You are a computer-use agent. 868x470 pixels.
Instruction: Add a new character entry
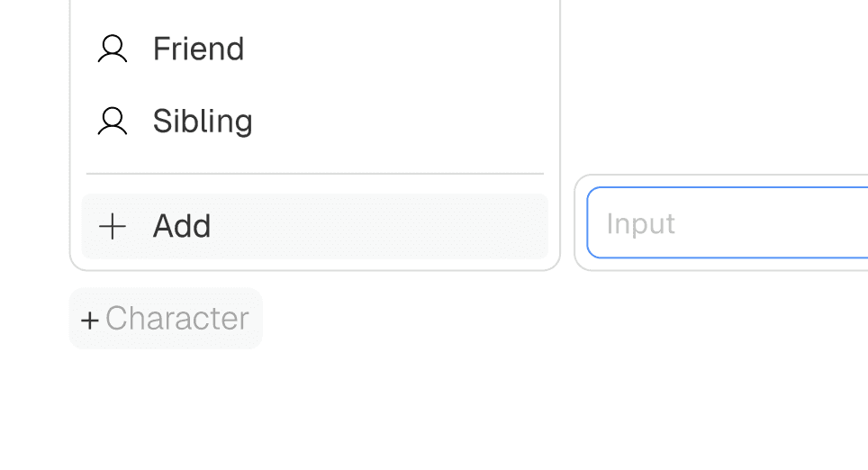point(166,319)
